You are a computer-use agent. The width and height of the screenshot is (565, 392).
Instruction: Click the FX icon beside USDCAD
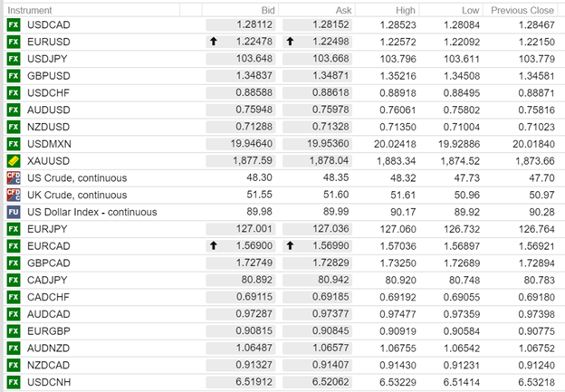coord(13,25)
